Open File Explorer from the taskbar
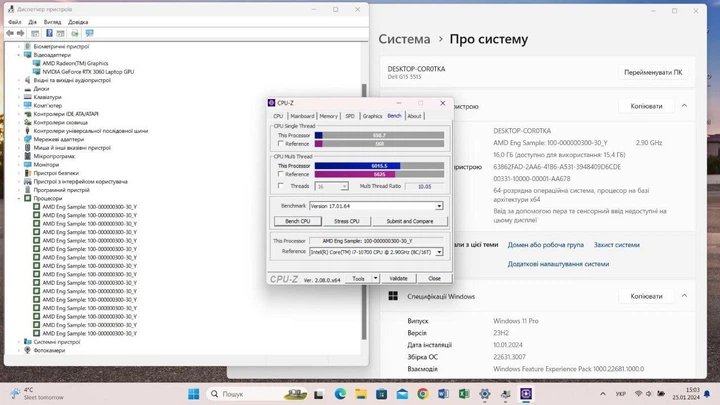Image resolution: width=720 pixels, height=405 pixels. (x=361, y=394)
